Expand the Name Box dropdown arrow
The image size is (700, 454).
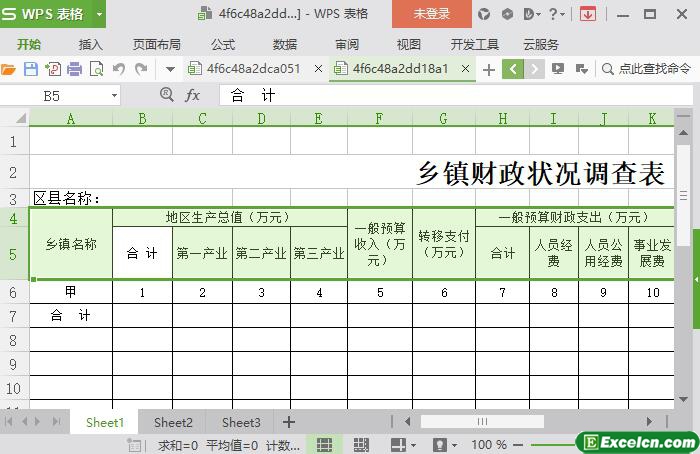pyautogui.click(x=114, y=96)
